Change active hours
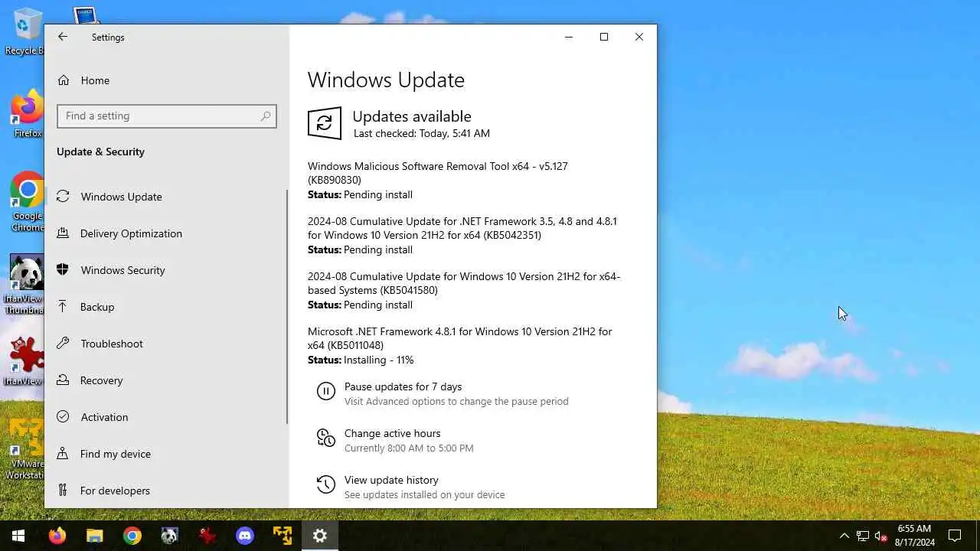The height and width of the screenshot is (551, 980). pyautogui.click(x=392, y=433)
